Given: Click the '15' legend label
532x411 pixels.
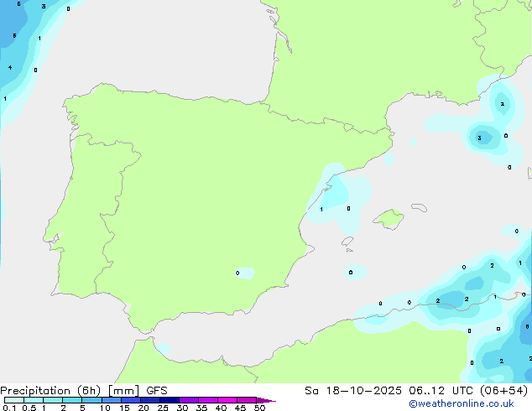Looking at the screenshot, I should (124, 408).
